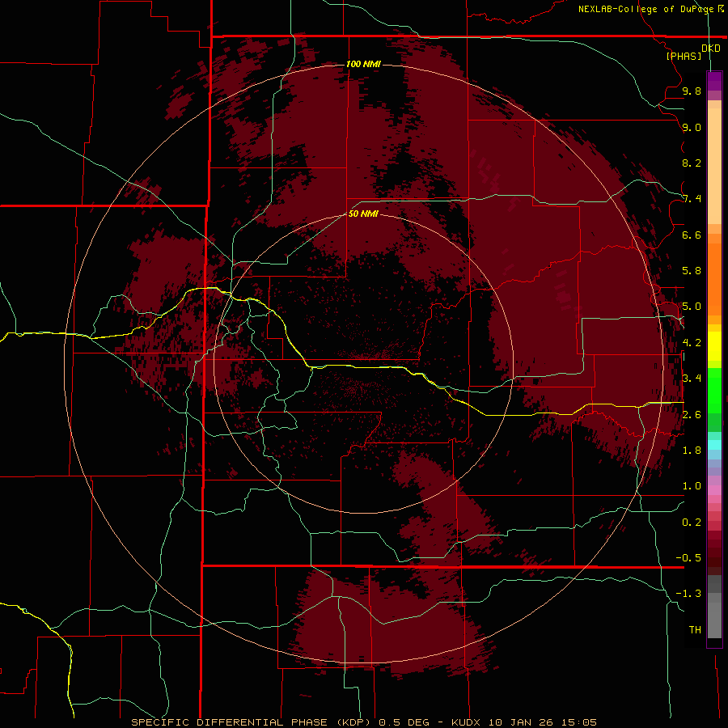Select the orange swatch on the color scale
The width and height of the screenshot is (728, 728).
[714, 278]
